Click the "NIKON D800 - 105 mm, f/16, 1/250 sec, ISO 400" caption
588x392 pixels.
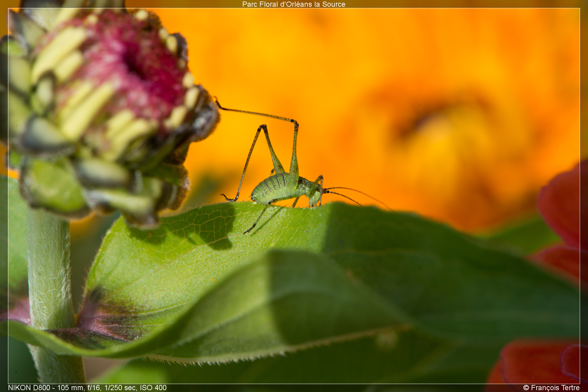(x=87, y=388)
